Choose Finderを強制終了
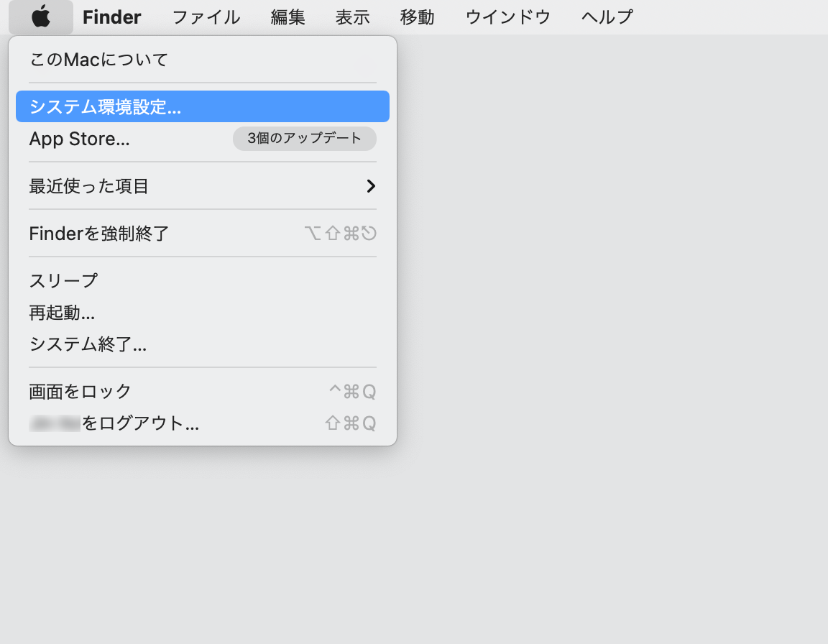The width and height of the screenshot is (828, 644). point(99,234)
